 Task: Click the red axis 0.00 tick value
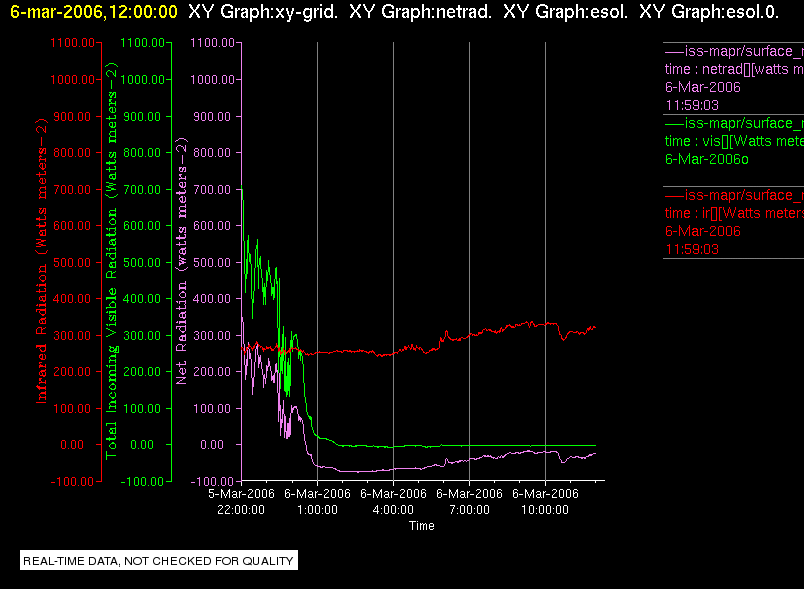72,445
